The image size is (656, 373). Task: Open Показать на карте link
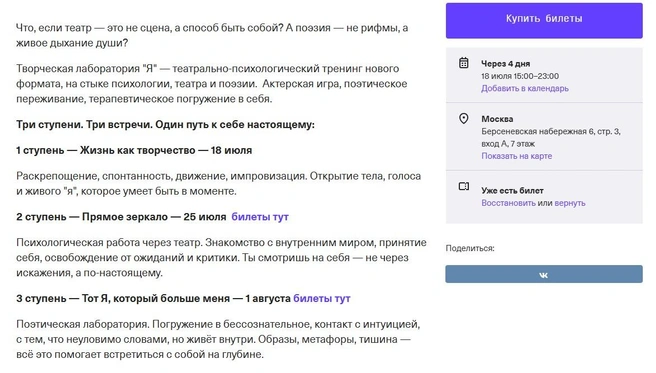pos(516,156)
